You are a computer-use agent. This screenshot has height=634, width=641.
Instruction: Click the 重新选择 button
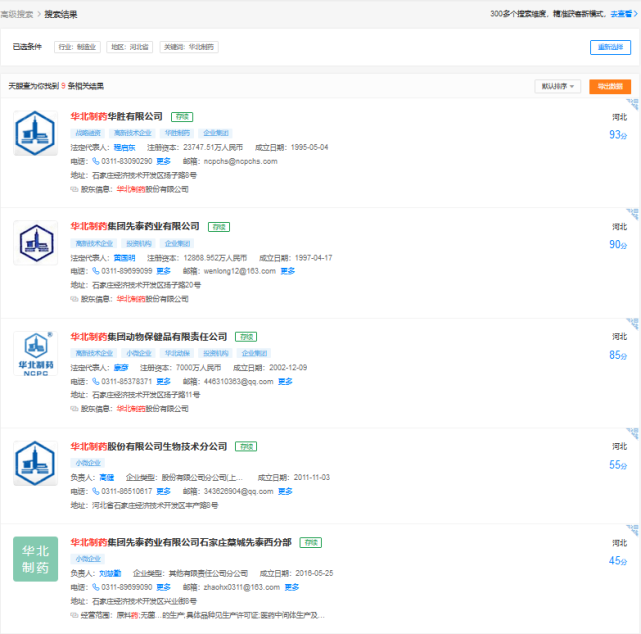point(610,47)
